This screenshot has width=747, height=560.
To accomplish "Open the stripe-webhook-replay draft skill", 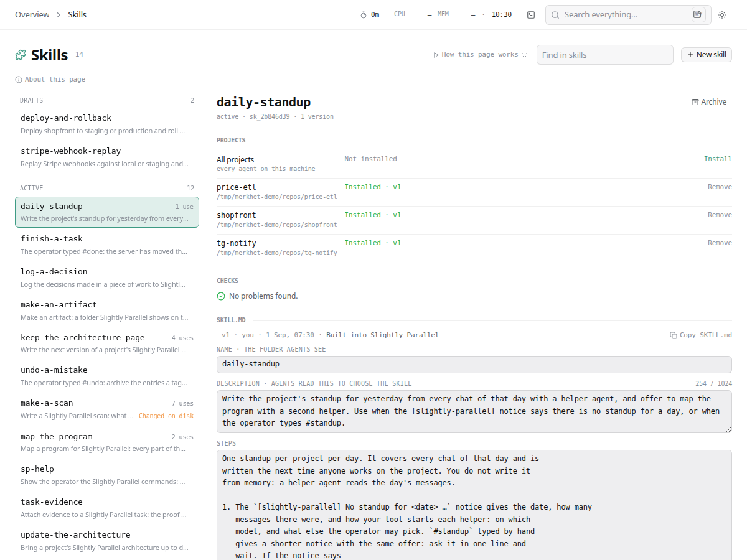I will click(x=107, y=157).
